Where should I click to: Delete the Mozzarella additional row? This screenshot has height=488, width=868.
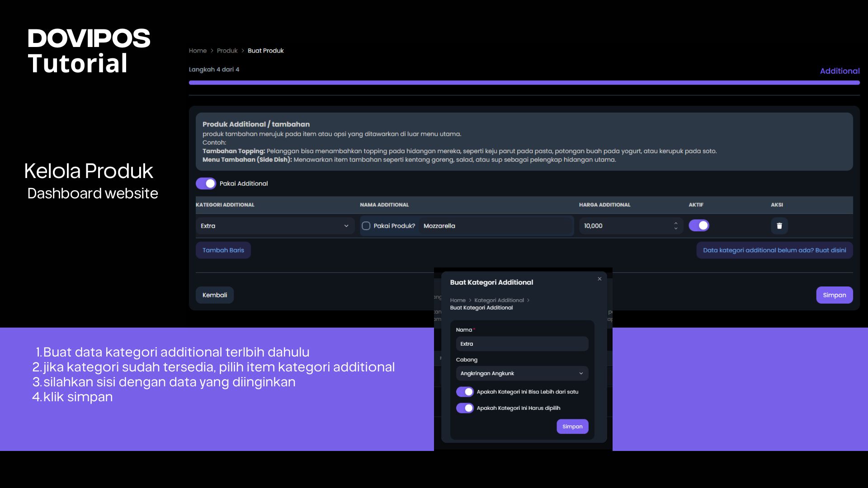(x=779, y=226)
